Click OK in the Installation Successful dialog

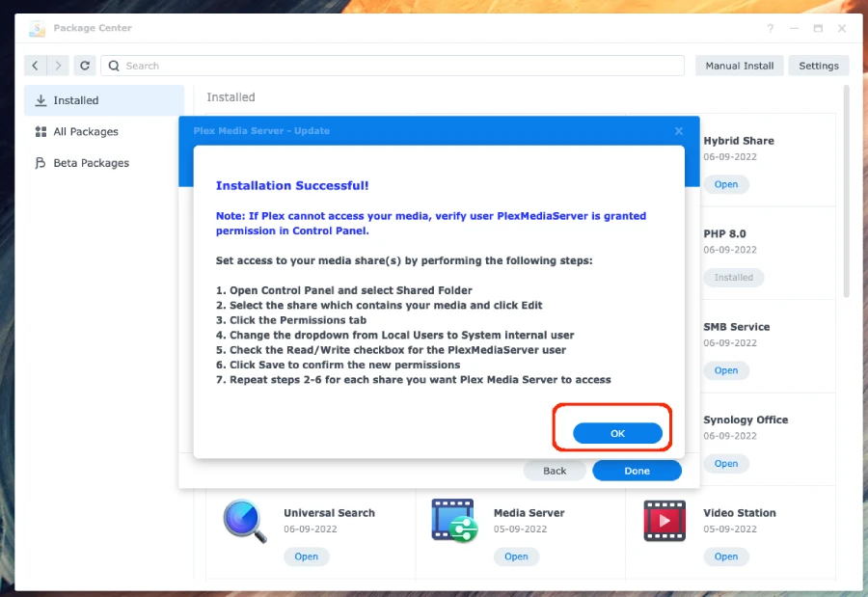pyautogui.click(x=617, y=433)
